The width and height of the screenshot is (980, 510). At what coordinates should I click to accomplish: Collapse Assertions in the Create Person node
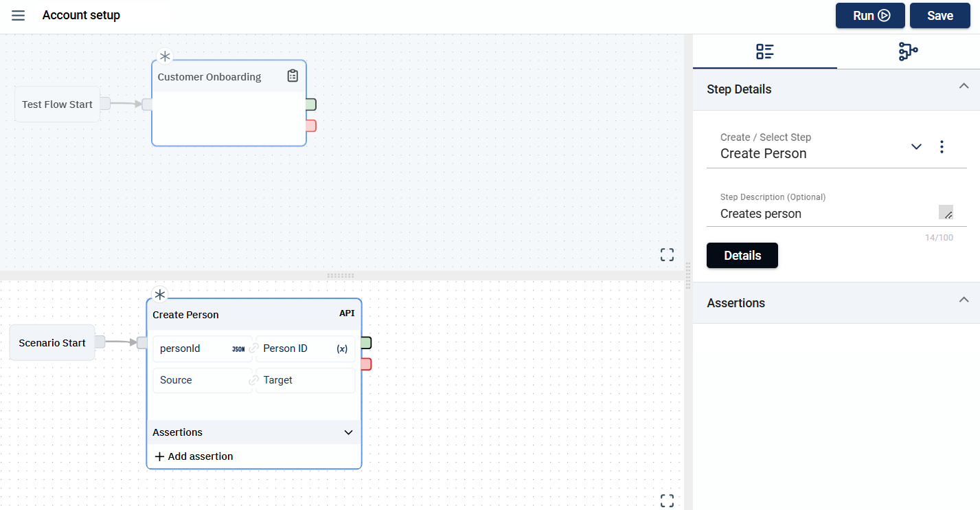348,432
